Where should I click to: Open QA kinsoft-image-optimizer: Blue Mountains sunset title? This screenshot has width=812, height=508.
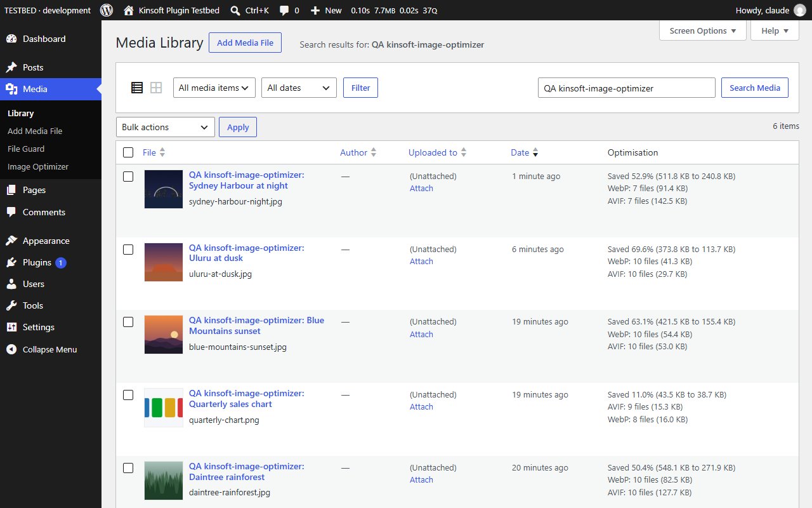(256, 326)
